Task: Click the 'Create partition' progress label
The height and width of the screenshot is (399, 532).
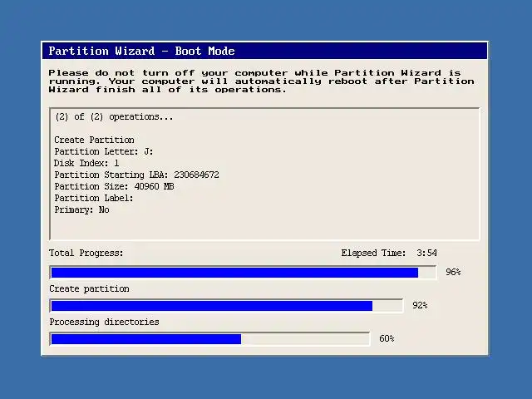Action: coord(89,288)
